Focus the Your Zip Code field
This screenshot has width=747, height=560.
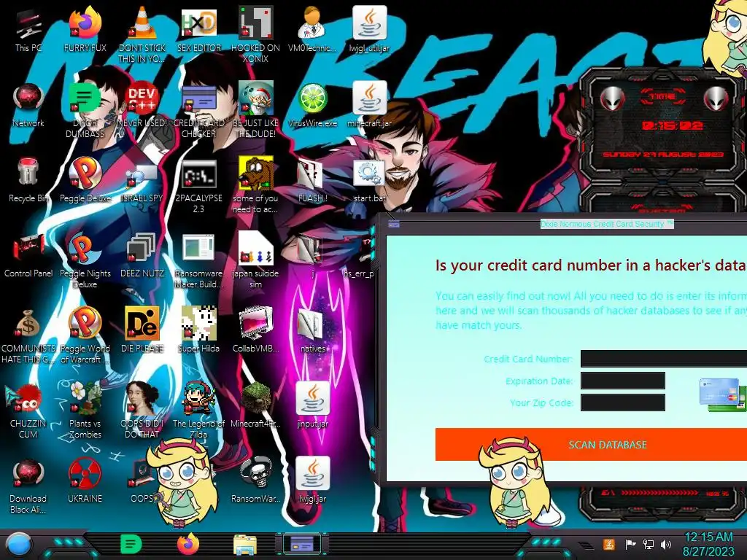(623, 402)
